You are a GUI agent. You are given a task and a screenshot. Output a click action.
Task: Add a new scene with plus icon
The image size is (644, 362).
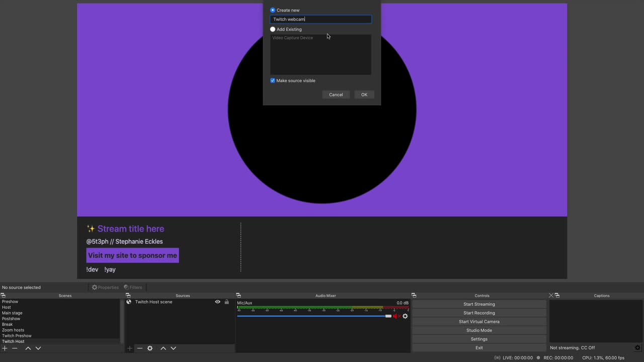[5, 348]
